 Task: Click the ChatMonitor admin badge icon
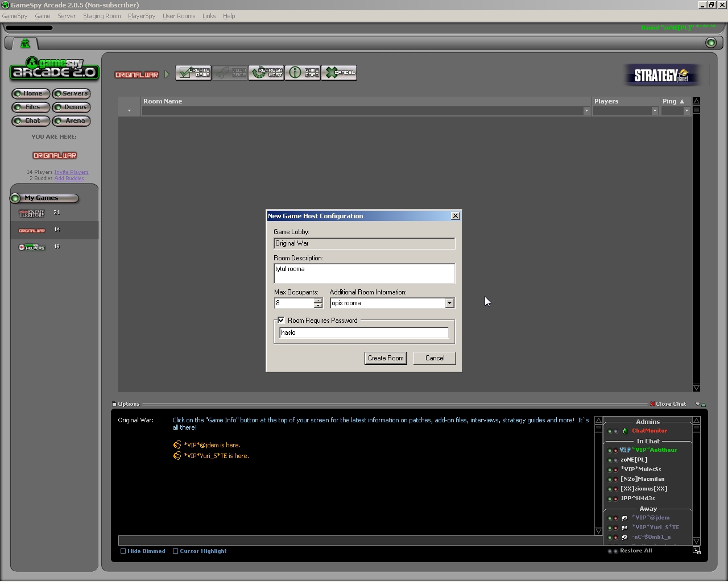pyautogui.click(x=624, y=431)
